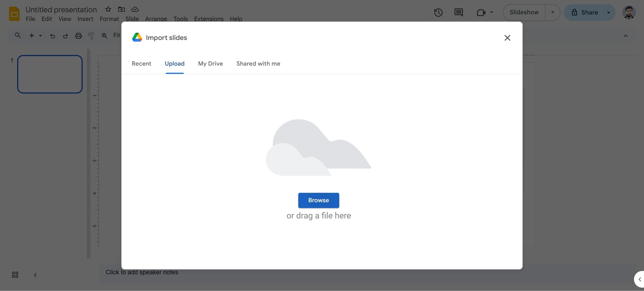Open the Fit zoom dropdown

[117, 35]
